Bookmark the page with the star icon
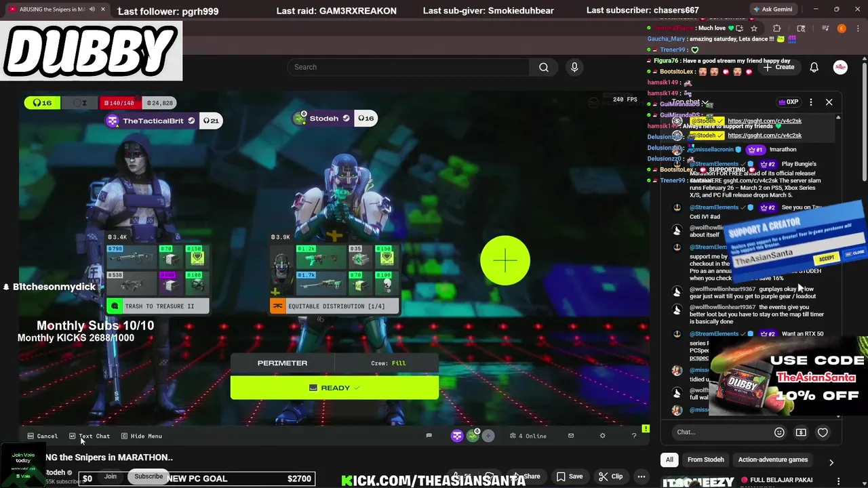The height and width of the screenshot is (488, 868). point(753,28)
